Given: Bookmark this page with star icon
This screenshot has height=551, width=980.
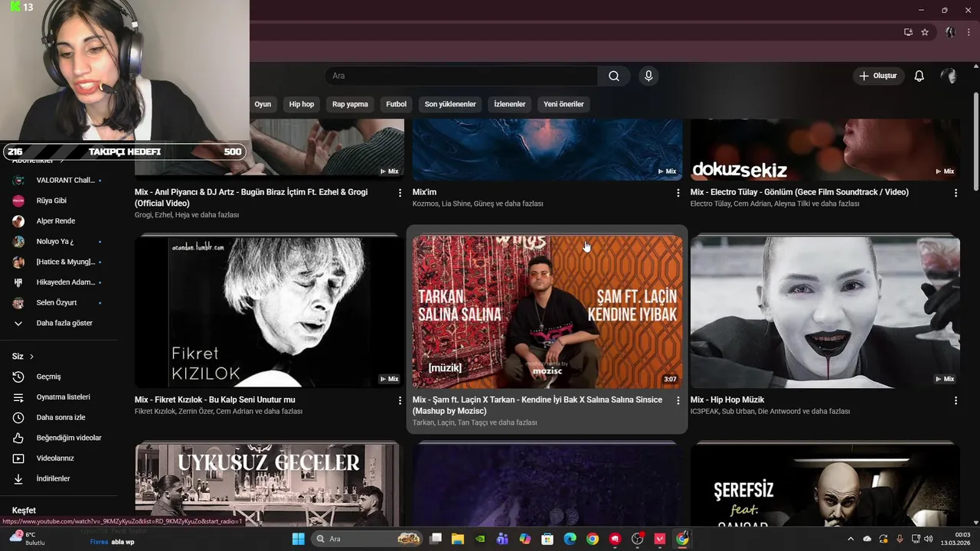Looking at the screenshot, I should pyautogui.click(x=925, y=32).
